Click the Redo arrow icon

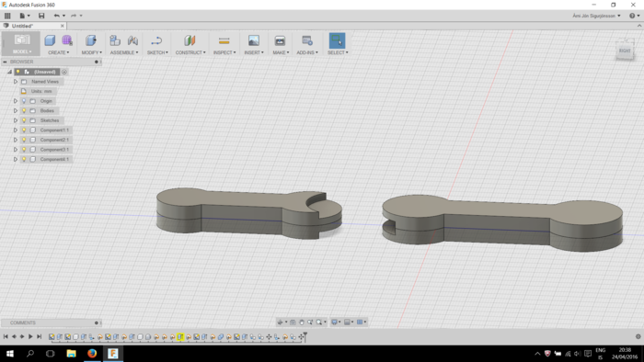coord(74,16)
